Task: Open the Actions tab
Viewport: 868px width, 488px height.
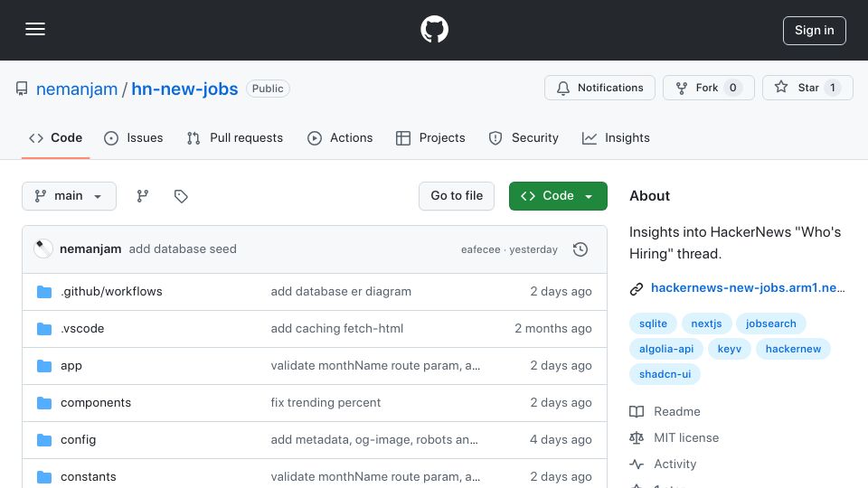Action: [340, 137]
